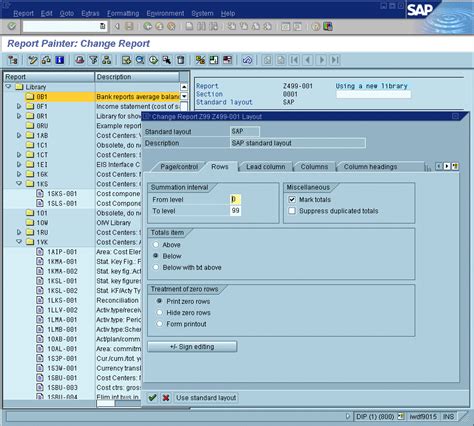Click the green checkmark confirm icon in dialog
This screenshot has width=474, height=426.
tap(152, 398)
